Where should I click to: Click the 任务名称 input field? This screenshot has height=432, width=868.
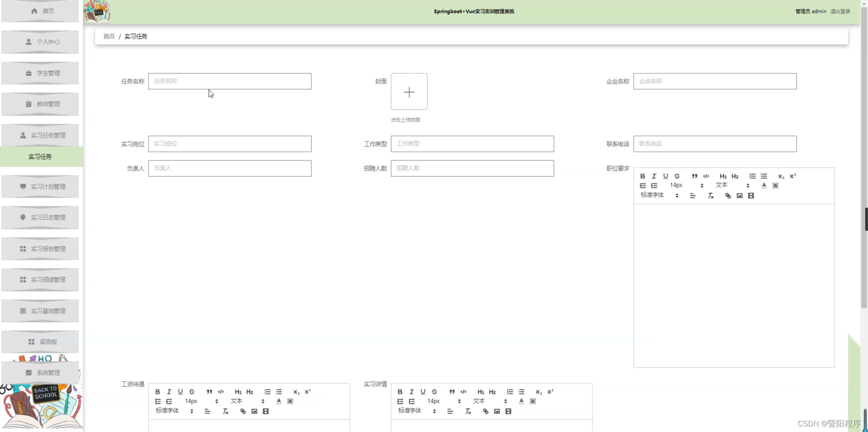[229, 81]
